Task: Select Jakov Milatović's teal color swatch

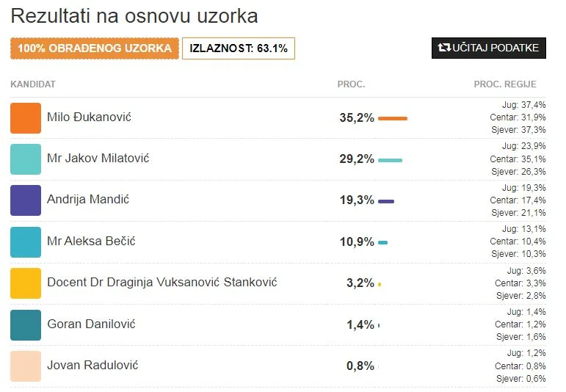Action: [x=26, y=159]
